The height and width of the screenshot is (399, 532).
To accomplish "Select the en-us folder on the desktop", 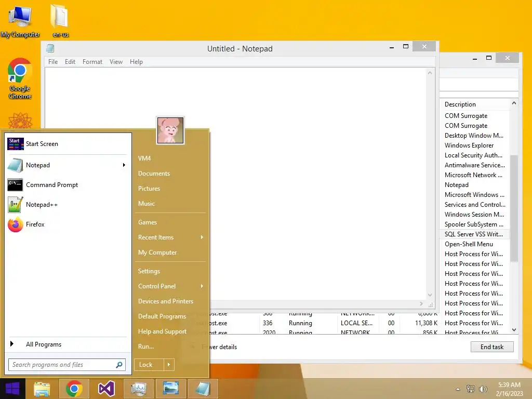I will click(x=60, y=21).
